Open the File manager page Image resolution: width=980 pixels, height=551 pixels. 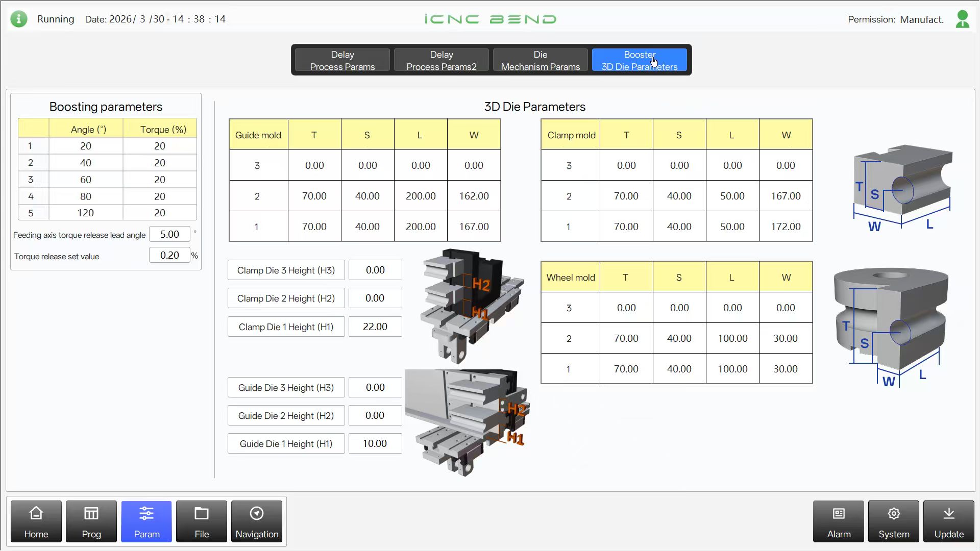pos(202,521)
